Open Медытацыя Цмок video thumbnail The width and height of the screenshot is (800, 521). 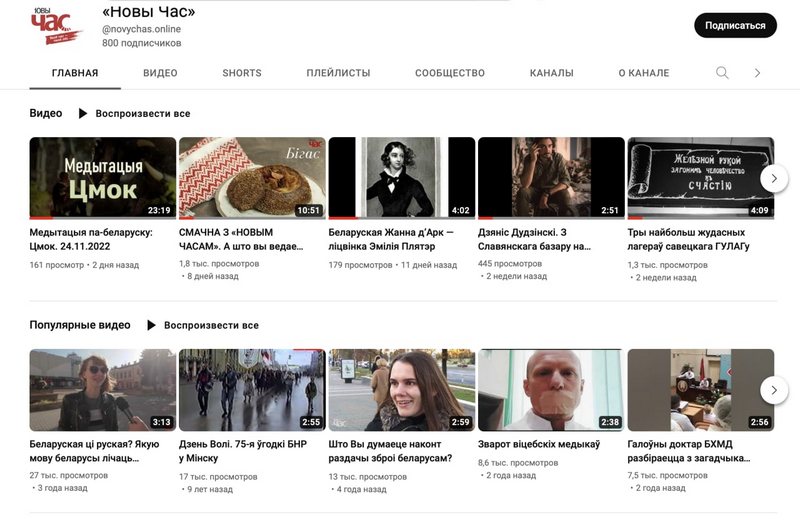(x=102, y=178)
